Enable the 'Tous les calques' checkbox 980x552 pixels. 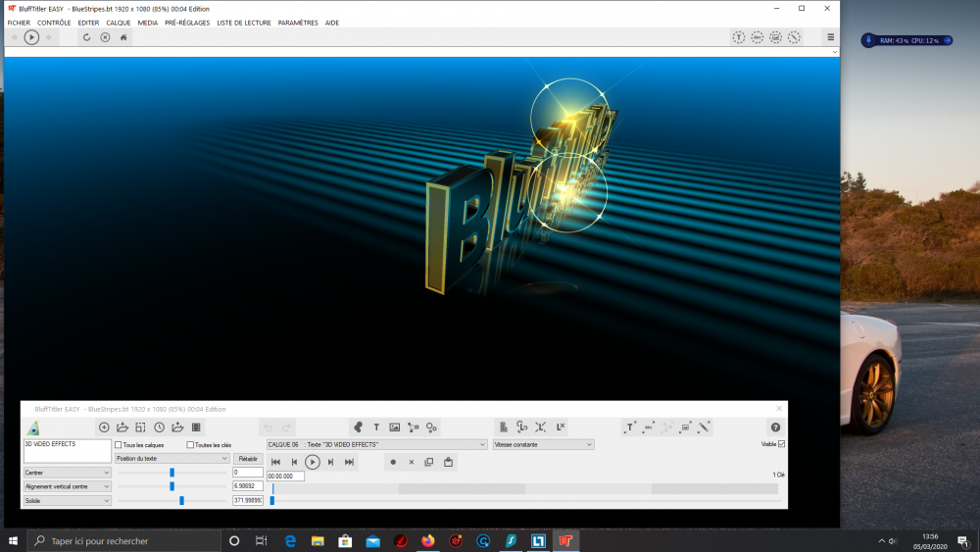(119, 445)
